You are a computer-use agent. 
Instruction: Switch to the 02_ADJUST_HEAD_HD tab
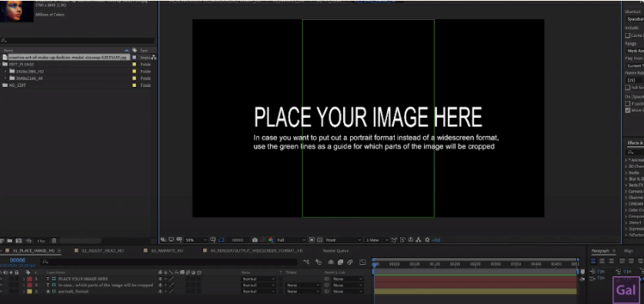point(102,251)
